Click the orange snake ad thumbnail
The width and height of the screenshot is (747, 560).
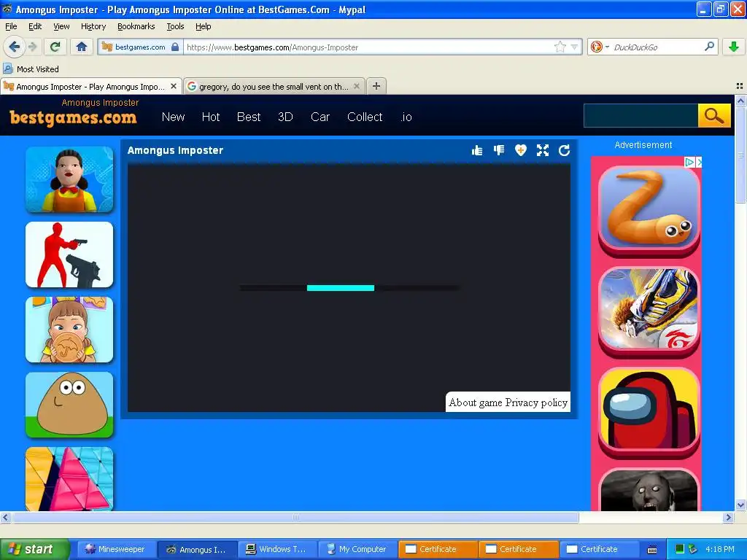[649, 211]
